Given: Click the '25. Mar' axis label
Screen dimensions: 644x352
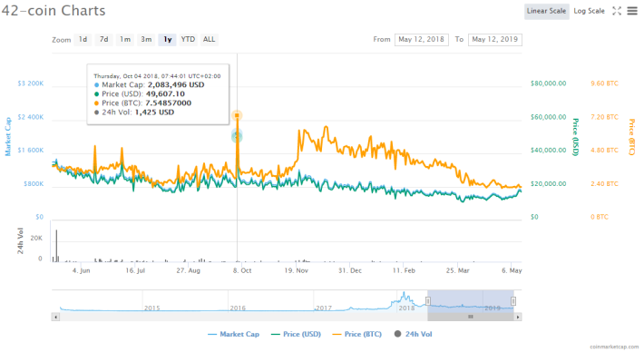Looking at the screenshot, I should coord(458,270).
